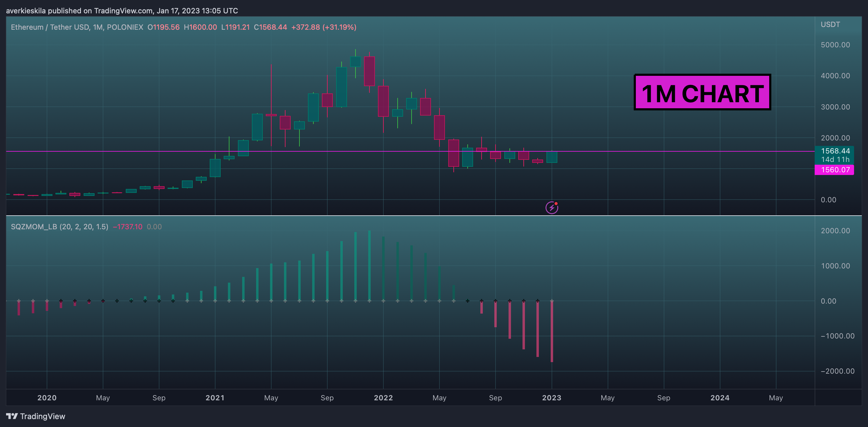Click the '1M CHART' magenta label box

pos(703,92)
